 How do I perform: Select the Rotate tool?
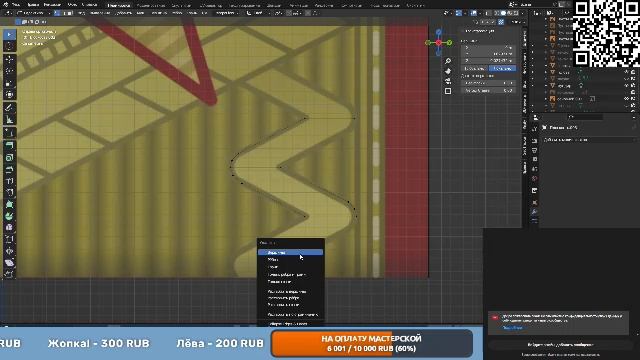[9, 71]
